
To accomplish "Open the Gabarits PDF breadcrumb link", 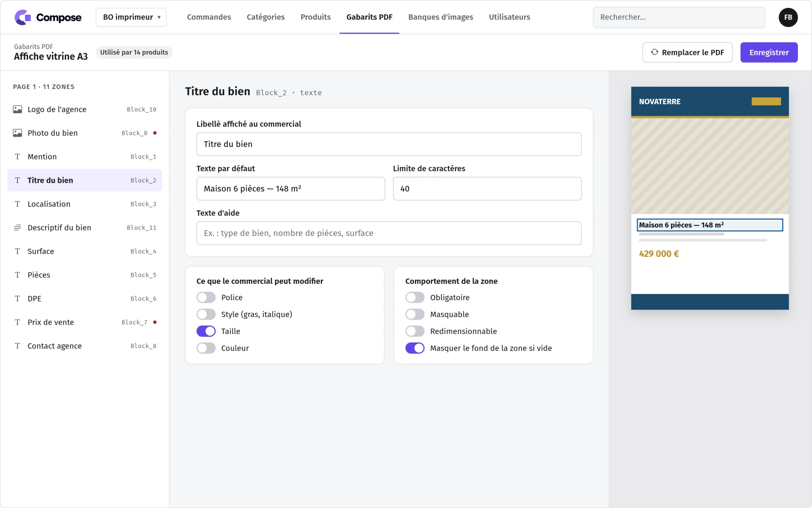I will 33,47.
